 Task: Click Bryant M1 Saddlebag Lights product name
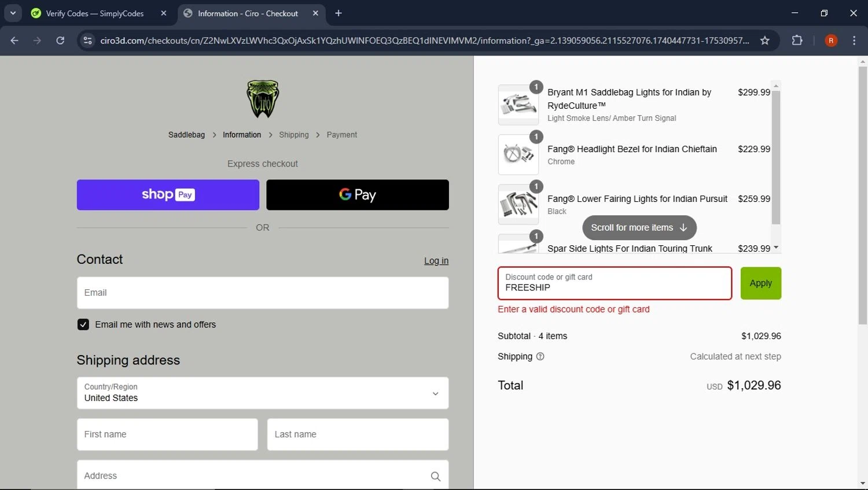[x=629, y=99]
